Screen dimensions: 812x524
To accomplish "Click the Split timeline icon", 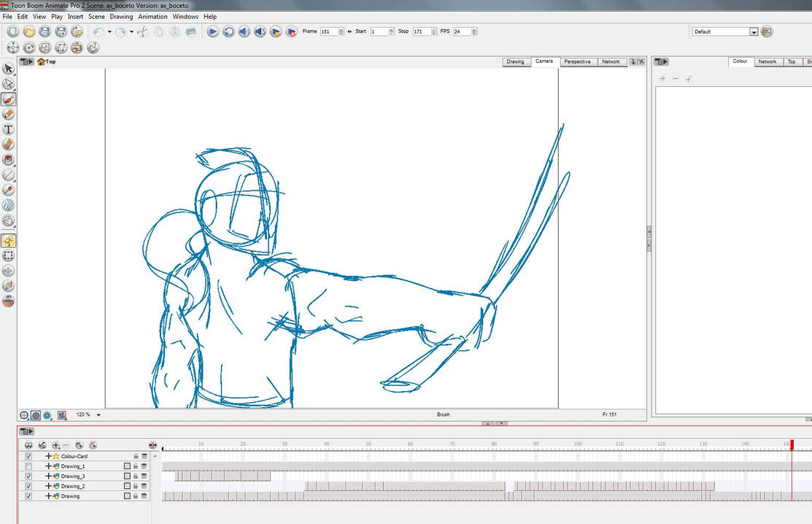I will tap(152, 445).
